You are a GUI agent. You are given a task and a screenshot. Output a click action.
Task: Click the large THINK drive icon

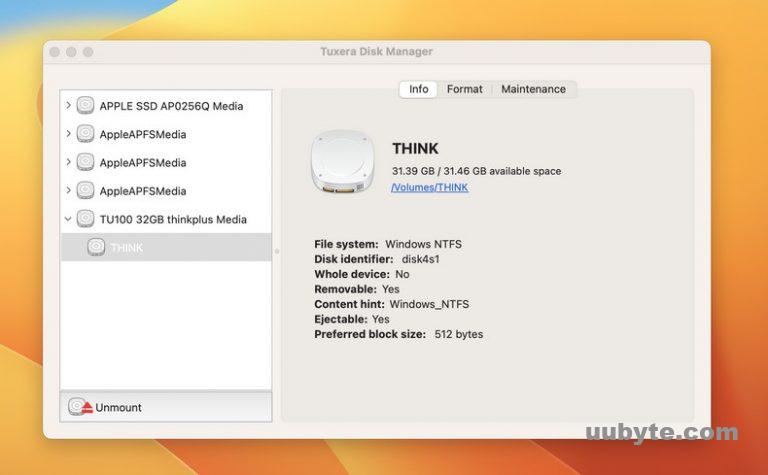pos(342,164)
